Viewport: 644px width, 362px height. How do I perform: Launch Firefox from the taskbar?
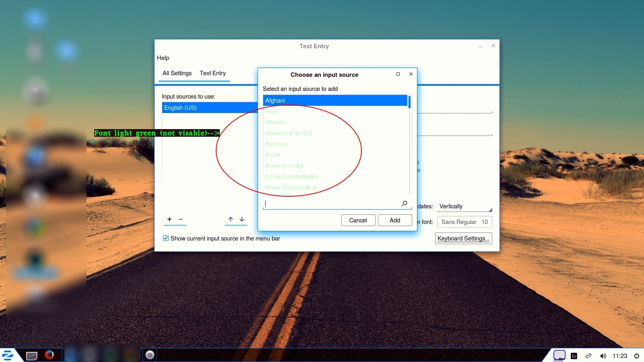point(49,355)
